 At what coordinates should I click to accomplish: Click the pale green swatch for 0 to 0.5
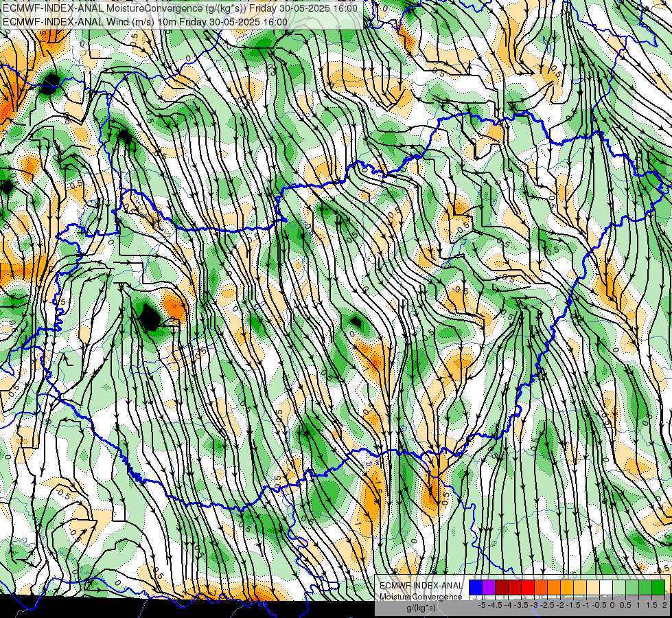click(619, 587)
